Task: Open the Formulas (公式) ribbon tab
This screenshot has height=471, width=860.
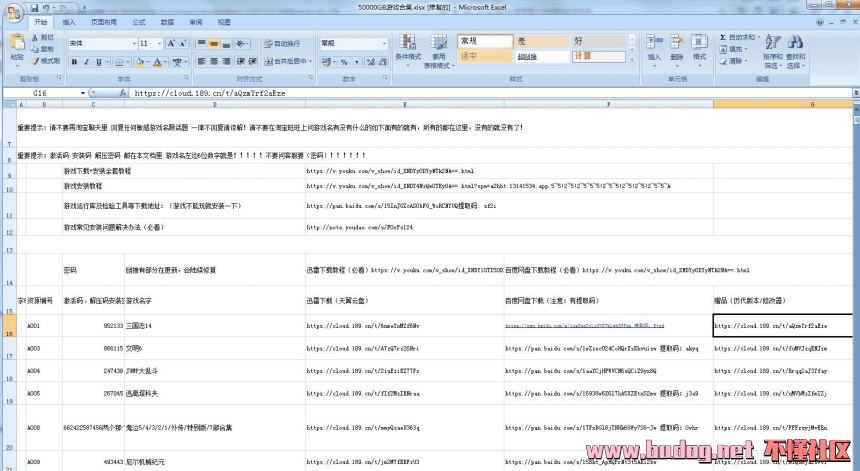Action: click(138, 21)
